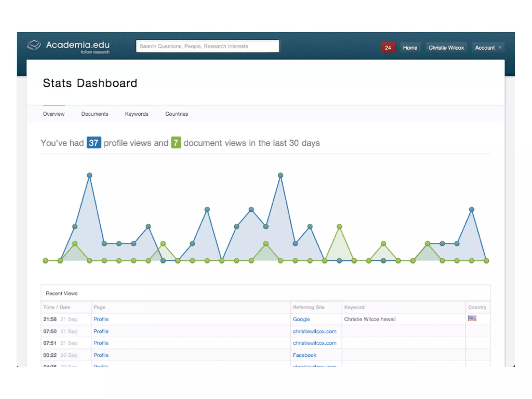Click the Academia.edu logo icon
Screen dimensions: 532x399
click(34, 45)
